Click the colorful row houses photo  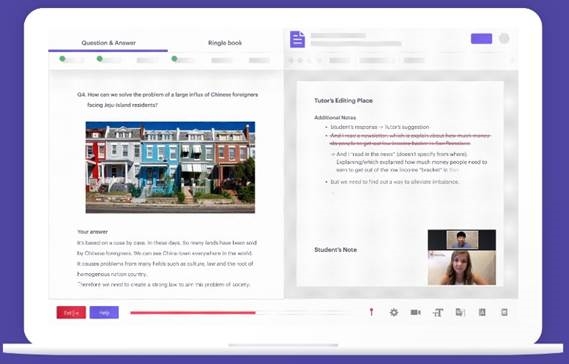pos(170,167)
